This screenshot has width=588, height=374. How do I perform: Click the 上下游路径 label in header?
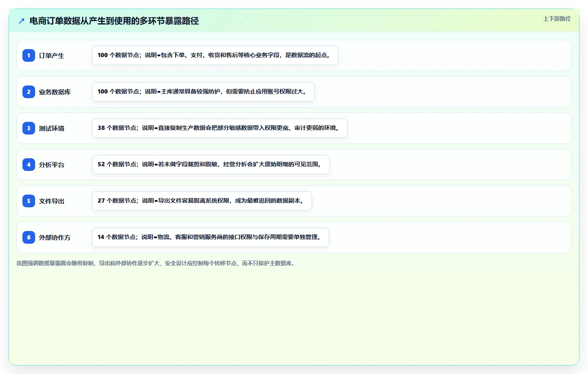pos(557,19)
